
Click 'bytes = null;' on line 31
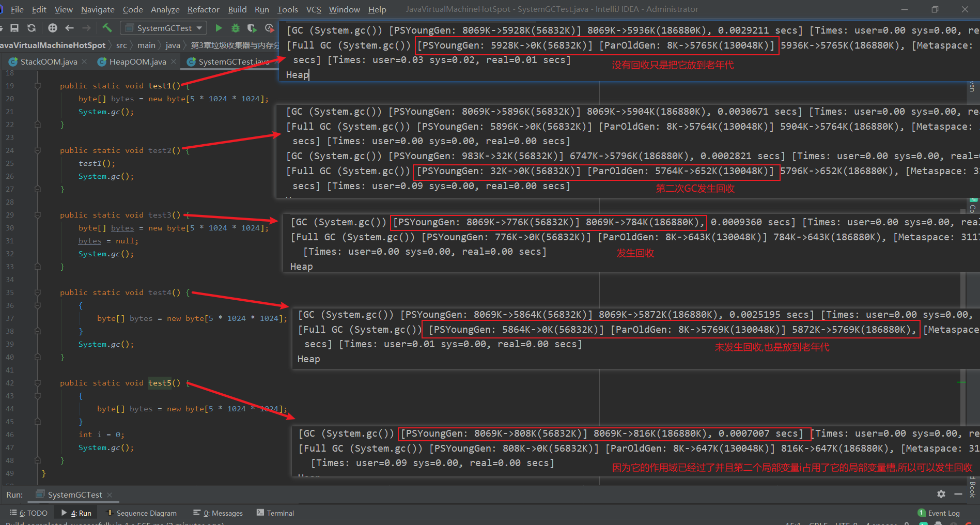point(108,241)
